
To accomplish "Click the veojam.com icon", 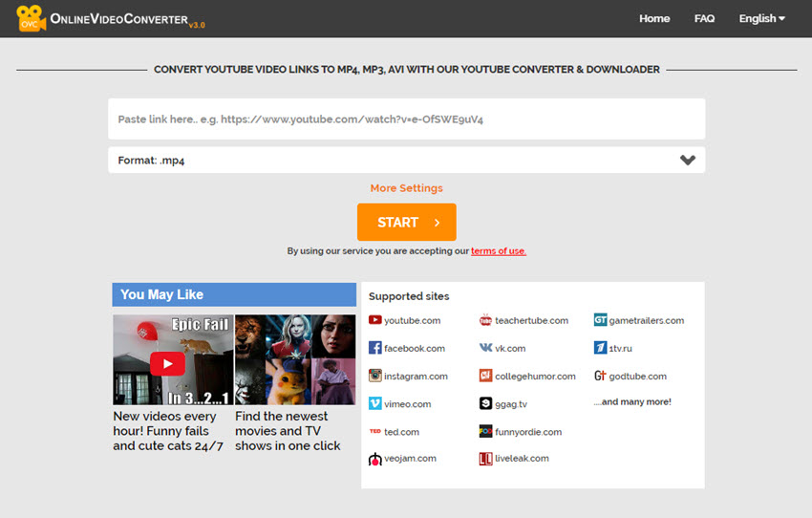I will coord(374,459).
